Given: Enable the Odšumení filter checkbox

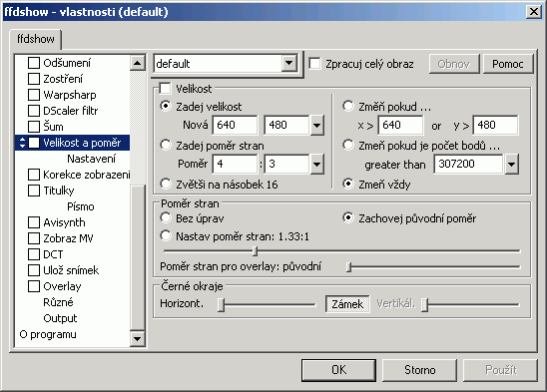Looking at the screenshot, I should click(34, 63).
